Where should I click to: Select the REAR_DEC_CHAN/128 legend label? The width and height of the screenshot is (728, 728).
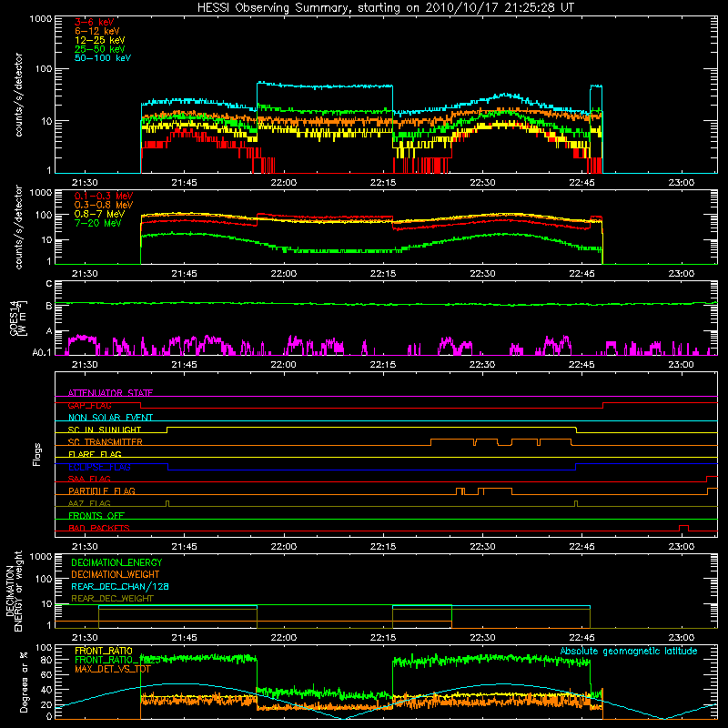click(x=120, y=586)
